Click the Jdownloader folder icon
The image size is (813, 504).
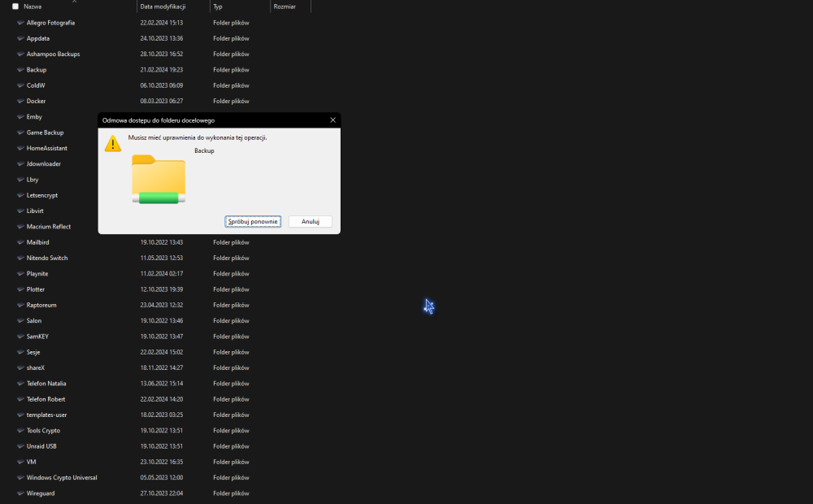click(x=21, y=164)
